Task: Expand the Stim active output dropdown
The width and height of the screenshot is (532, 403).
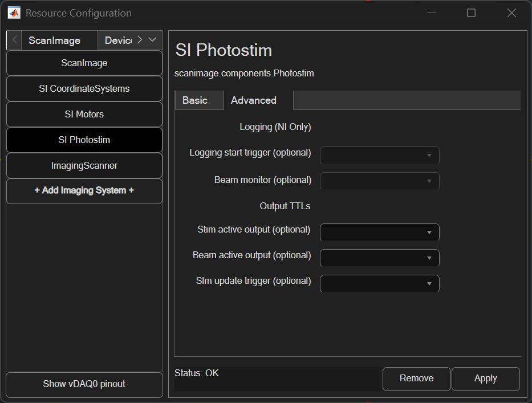Action: point(380,233)
